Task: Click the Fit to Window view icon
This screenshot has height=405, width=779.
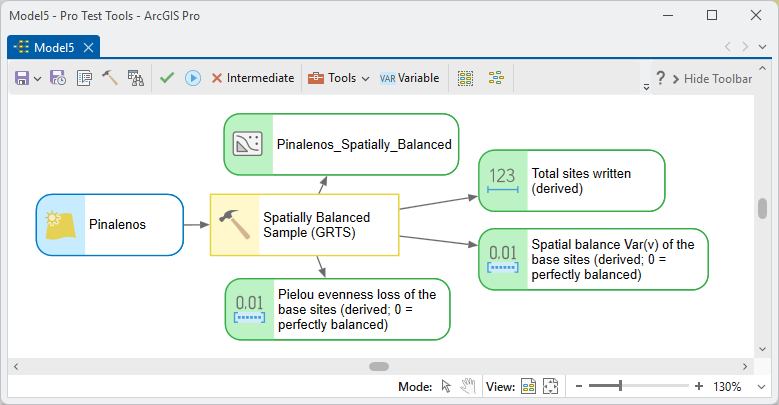Action: [x=529, y=386]
